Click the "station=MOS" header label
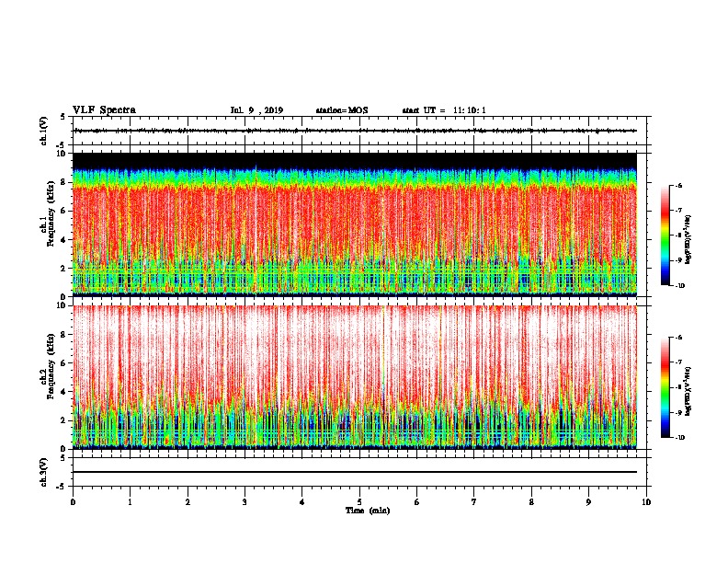This screenshot has height=563, width=728. click(x=342, y=110)
